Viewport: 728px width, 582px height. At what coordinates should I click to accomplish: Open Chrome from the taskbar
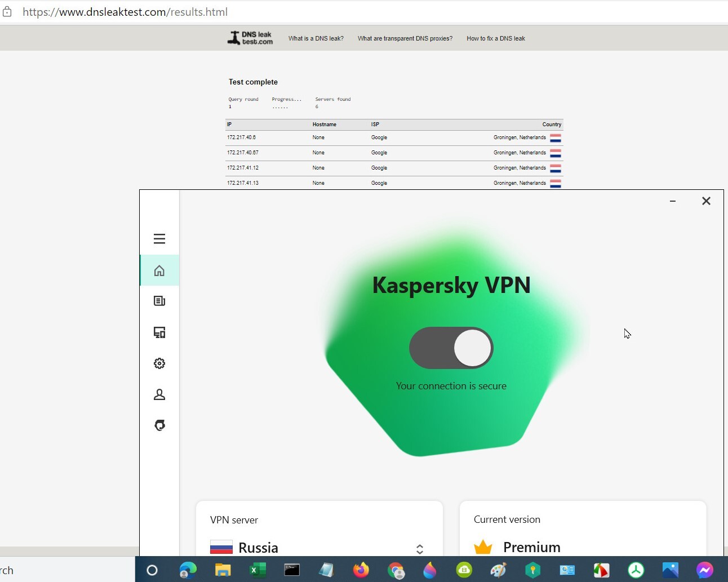click(396, 570)
